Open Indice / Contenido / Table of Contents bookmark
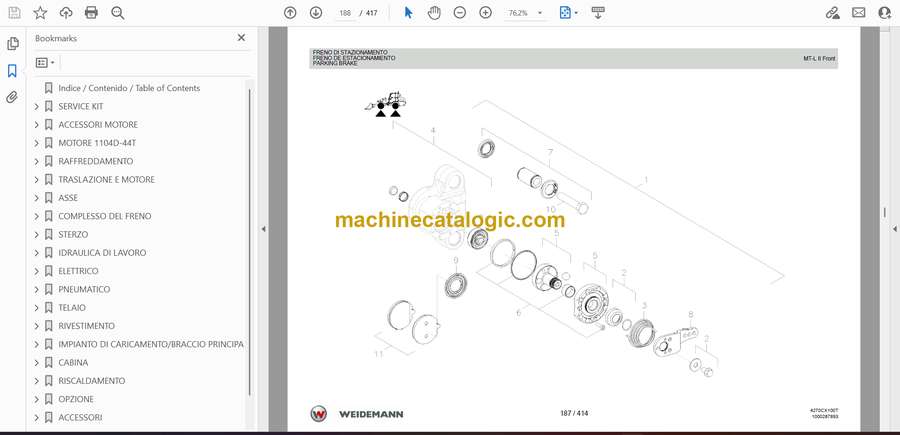 (129, 88)
